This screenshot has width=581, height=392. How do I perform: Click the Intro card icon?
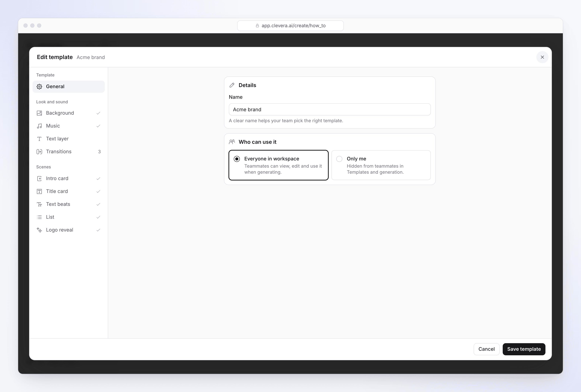pos(39,179)
